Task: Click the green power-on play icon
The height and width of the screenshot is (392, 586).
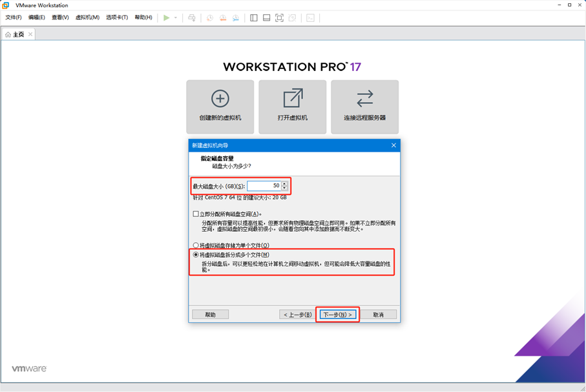Action: click(166, 17)
